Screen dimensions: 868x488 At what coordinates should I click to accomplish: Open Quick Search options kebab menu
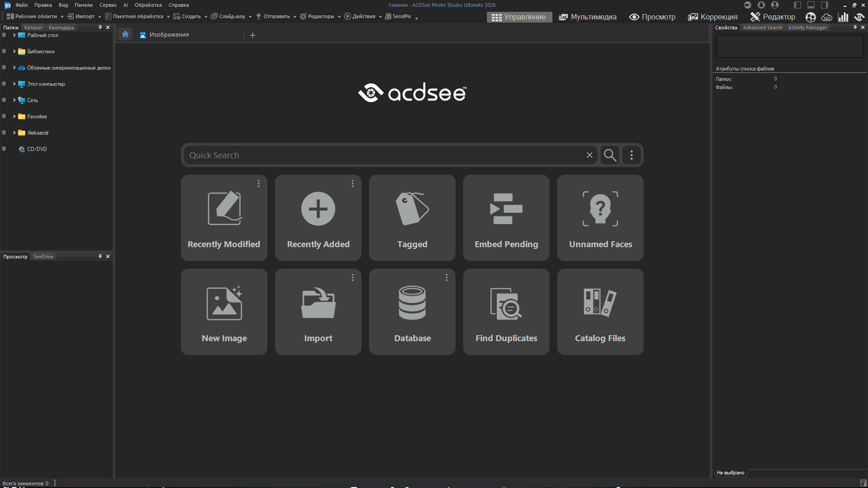pyautogui.click(x=632, y=155)
